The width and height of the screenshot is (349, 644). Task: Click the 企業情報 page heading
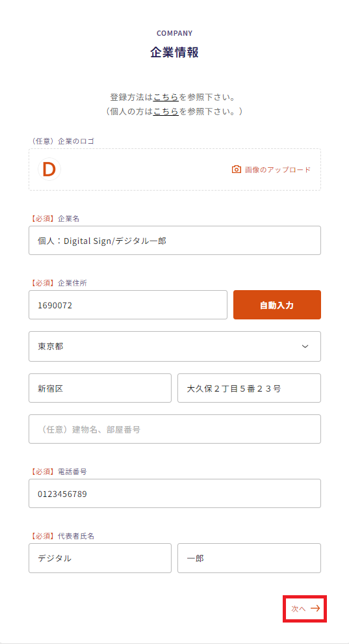coord(174,53)
